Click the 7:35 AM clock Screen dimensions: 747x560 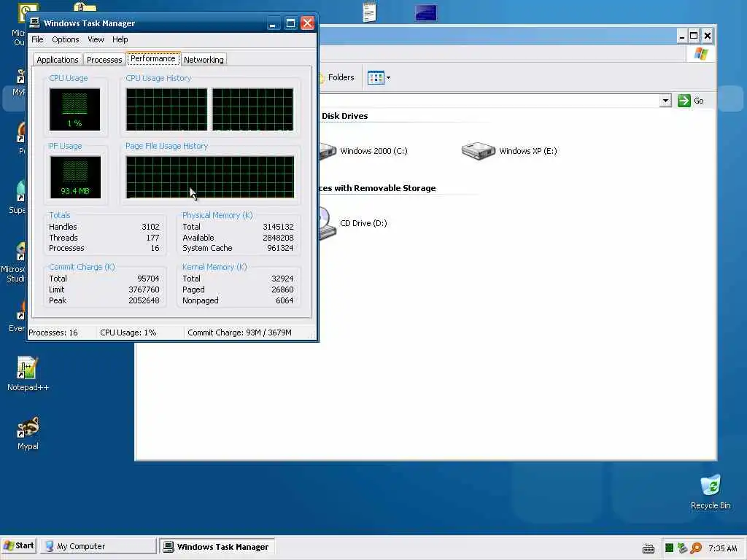tap(723, 548)
